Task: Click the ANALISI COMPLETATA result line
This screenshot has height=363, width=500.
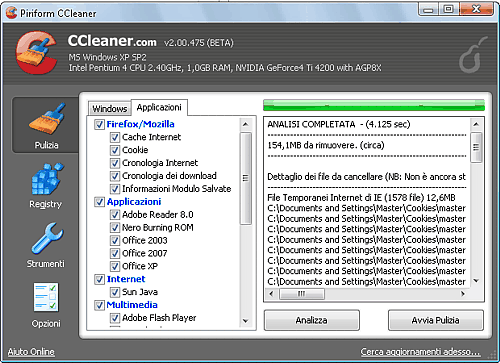Action: 339,124
